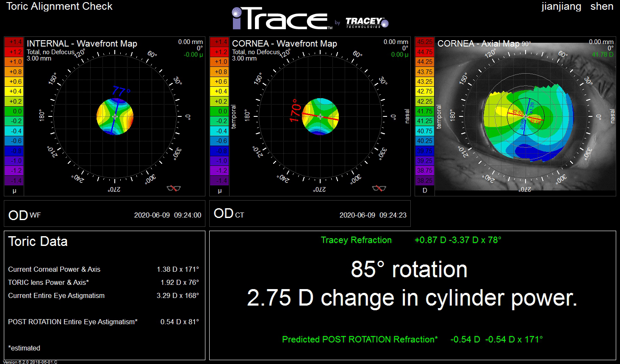Click the "*estimated" footnote
Screen dimensions: 620x364
[x=24, y=348]
